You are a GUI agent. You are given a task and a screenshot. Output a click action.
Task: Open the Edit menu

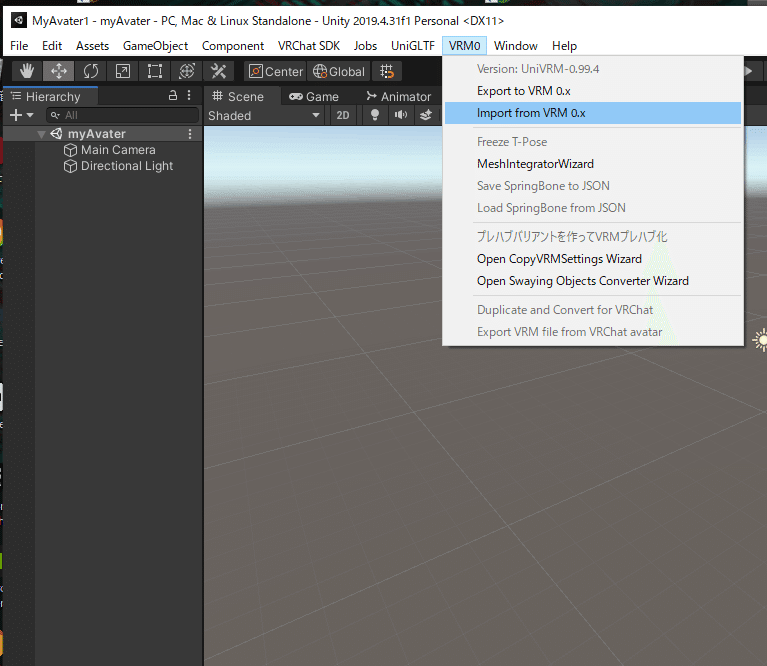(52, 45)
